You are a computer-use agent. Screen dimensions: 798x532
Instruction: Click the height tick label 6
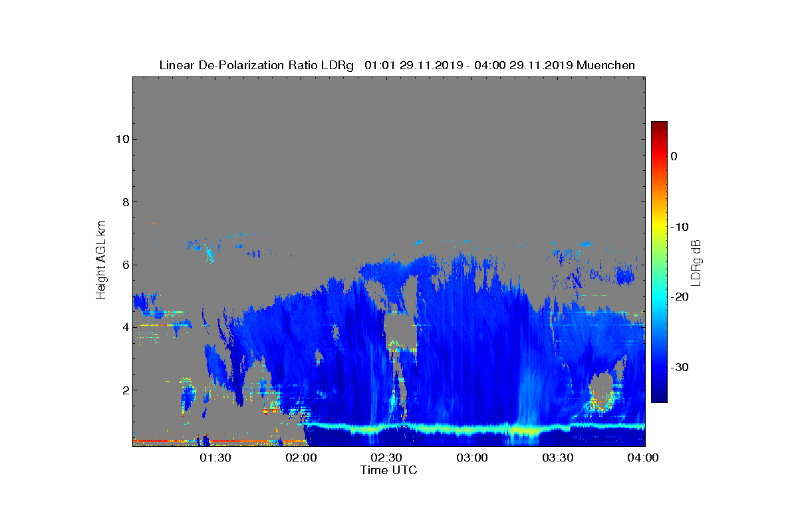tap(124, 265)
